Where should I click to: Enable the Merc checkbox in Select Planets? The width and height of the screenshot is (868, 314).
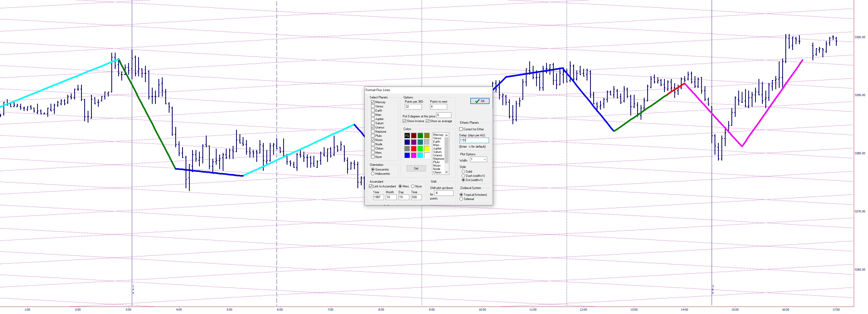(373, 153)
